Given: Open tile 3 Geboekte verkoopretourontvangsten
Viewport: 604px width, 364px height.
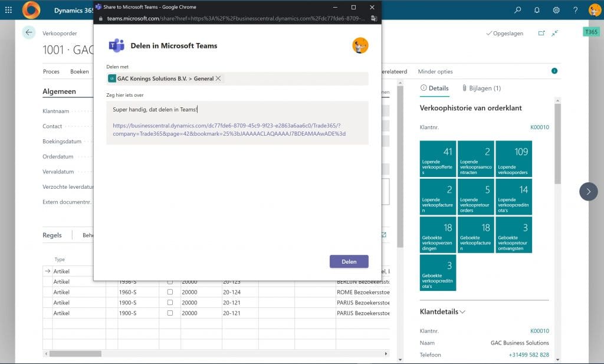Looking at the screenshot, I should pos(514,235).
